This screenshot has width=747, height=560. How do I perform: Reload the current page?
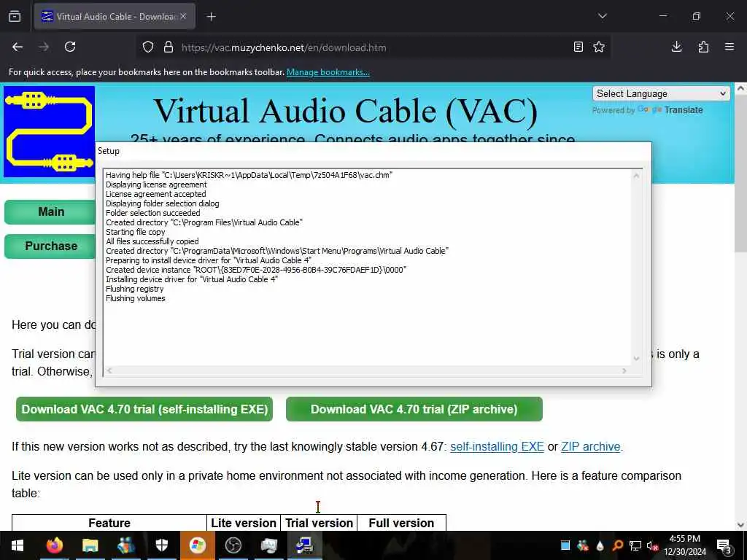(70, 47)
